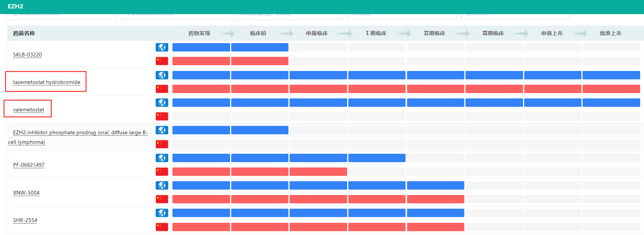The height and width of the screenshot is (235, 644).
Task: Click globe icon for EZH2 inhibitor phosphate prodrug
Action: (x=162, y=130)
